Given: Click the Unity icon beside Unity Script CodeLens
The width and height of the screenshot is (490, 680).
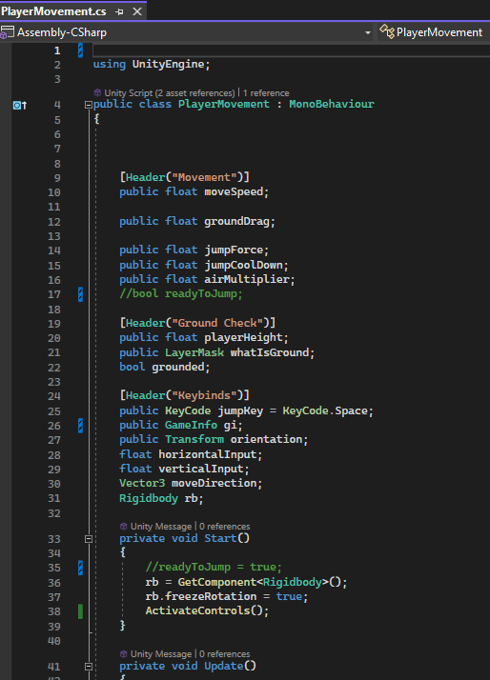Looking at the screenshot, I should coord(98,93).
